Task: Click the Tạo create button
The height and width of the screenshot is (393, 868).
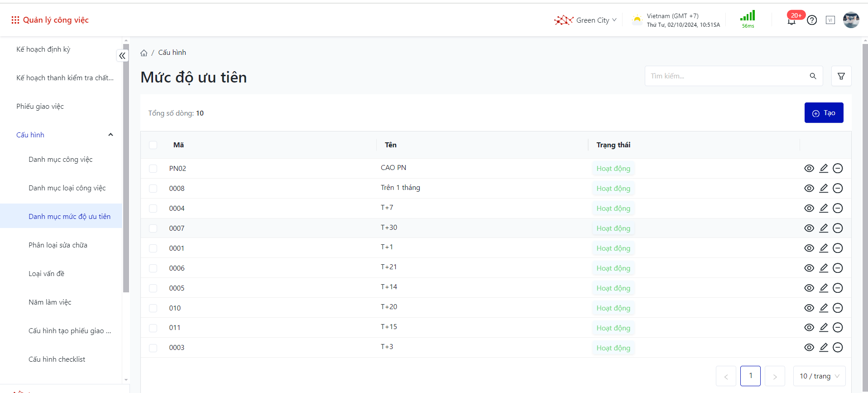Action: 824,113
